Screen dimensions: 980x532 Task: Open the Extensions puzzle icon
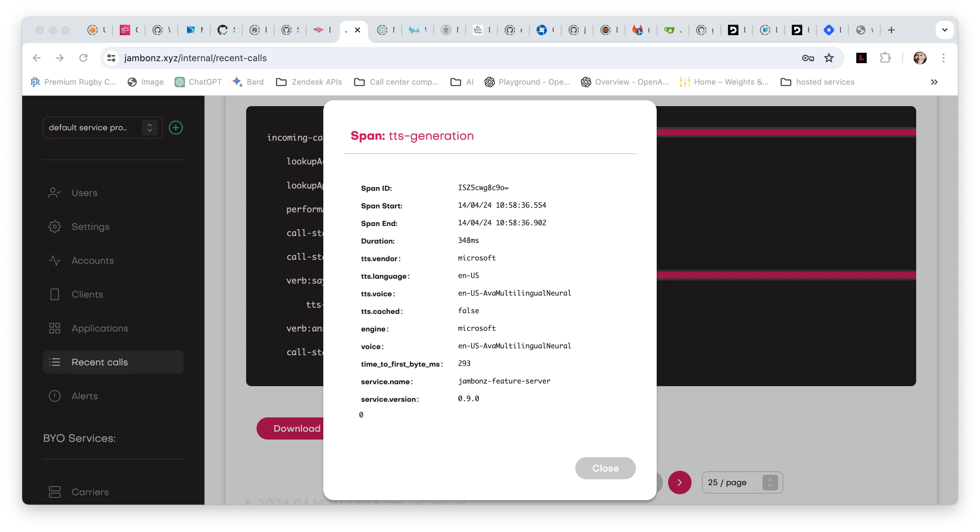pyautogui.click(x=885, y=58)
